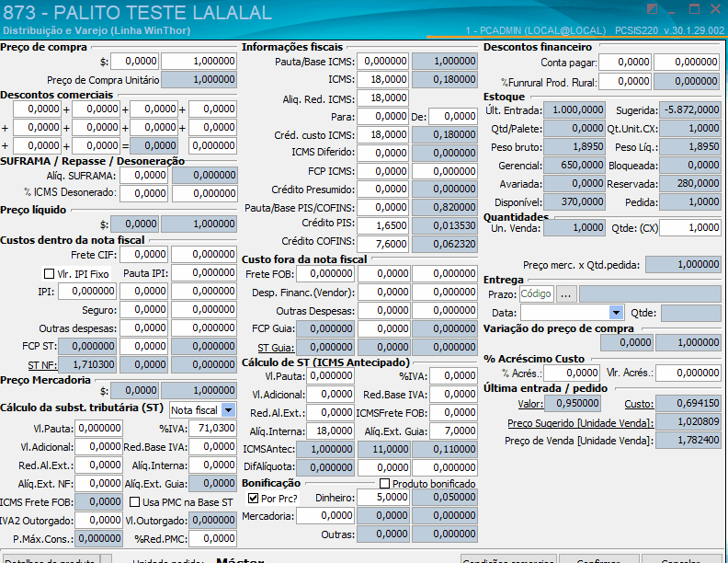Click the De field beside Para

tap(452, 116)
